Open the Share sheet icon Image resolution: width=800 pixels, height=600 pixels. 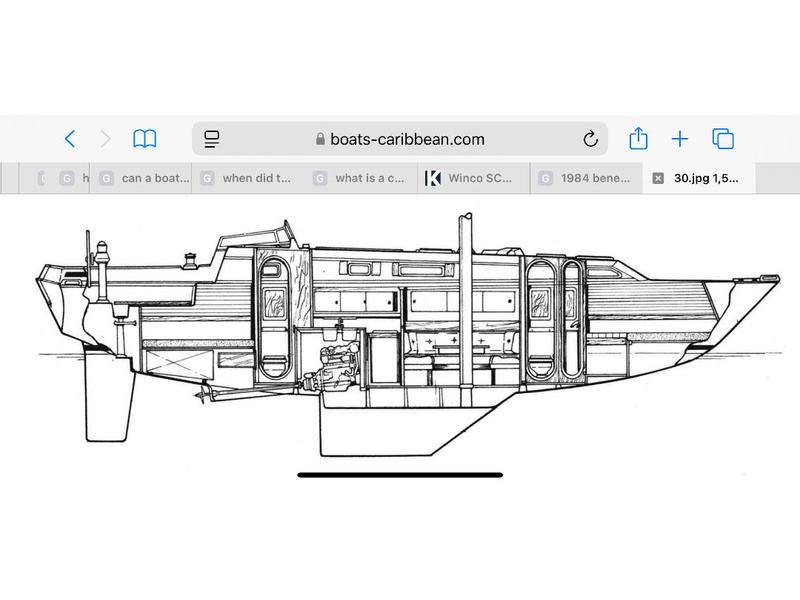(637, 139)
